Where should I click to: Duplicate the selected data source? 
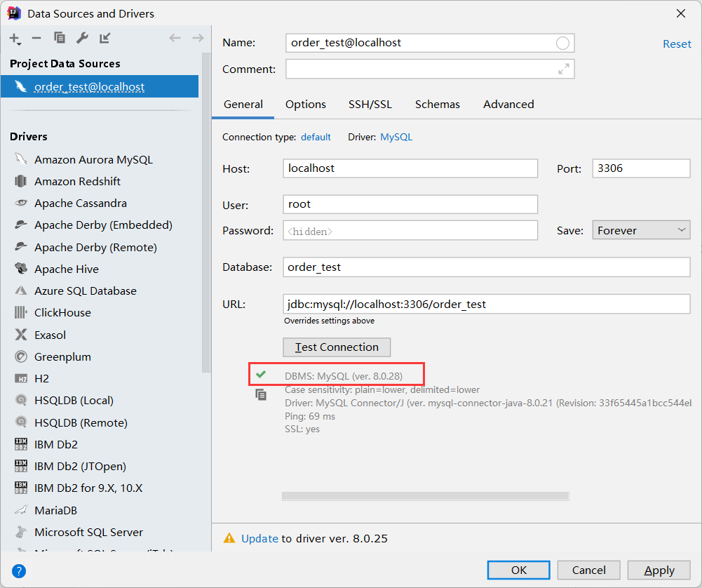pos(60,38)
